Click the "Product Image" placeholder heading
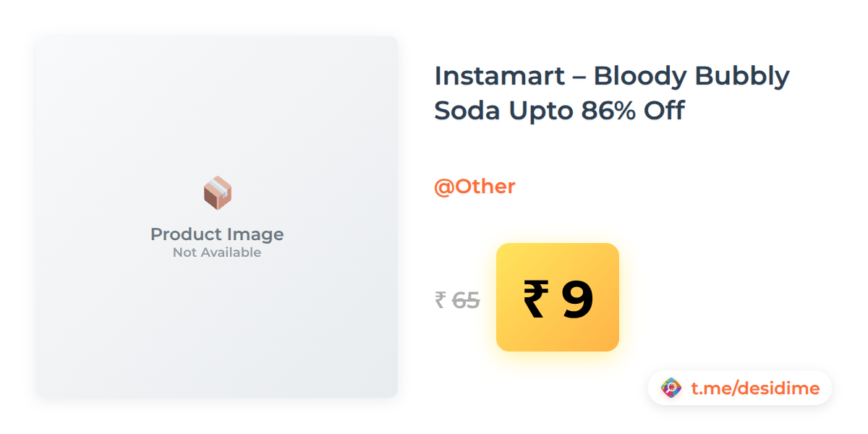This screenshot has height=434, width=868. pyautogui.click(x=217, y=234)
